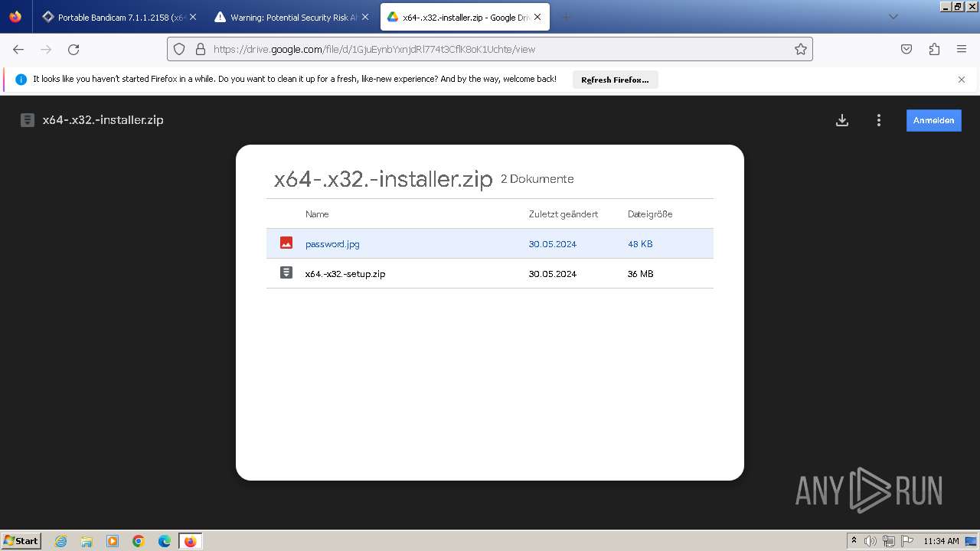Open File Explorer from the taskbar
Viewport: 980px width, 551px height.
87,541
